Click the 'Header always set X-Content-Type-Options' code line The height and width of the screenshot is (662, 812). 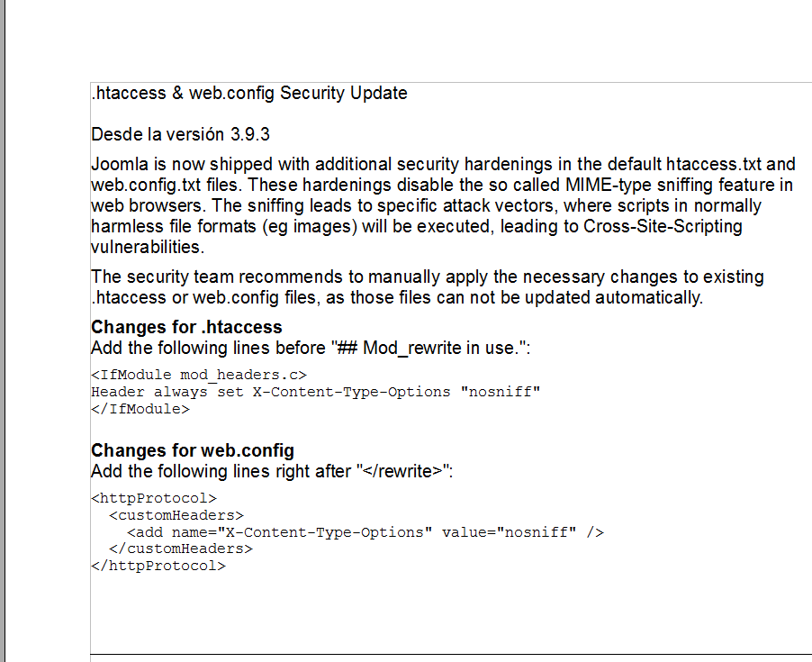click(315, 392)
